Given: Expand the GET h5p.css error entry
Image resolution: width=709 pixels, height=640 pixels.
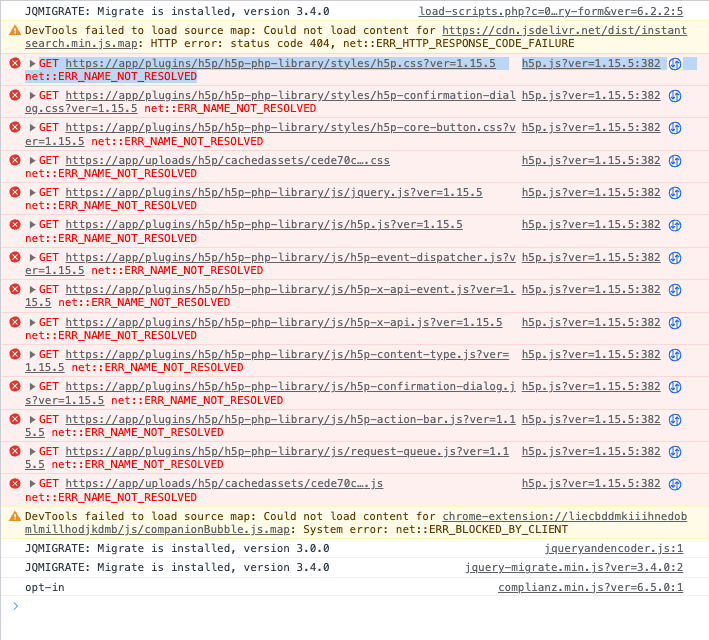Looking at the screenshot, I should [x=33, y=63].
